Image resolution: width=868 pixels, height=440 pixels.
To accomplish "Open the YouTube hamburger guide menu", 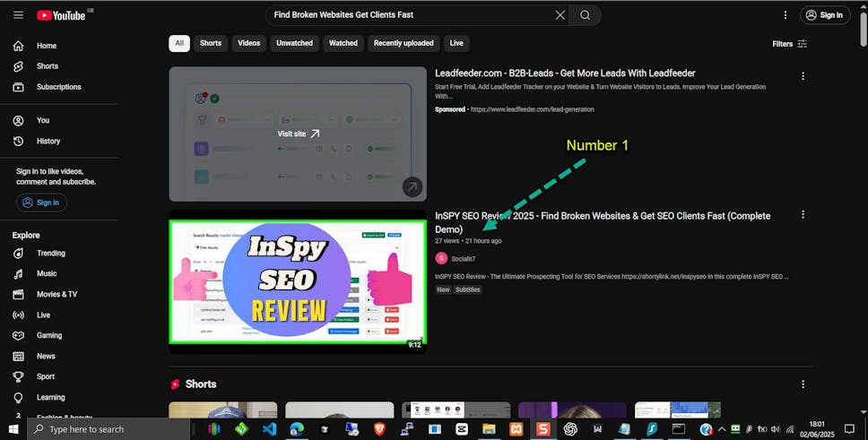I will coord(18,15).
